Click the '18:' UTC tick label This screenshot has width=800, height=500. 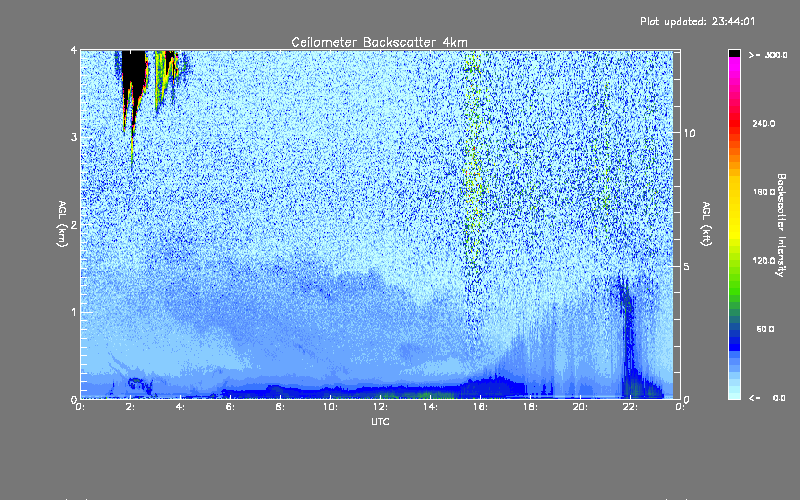[x=530, y=407]
